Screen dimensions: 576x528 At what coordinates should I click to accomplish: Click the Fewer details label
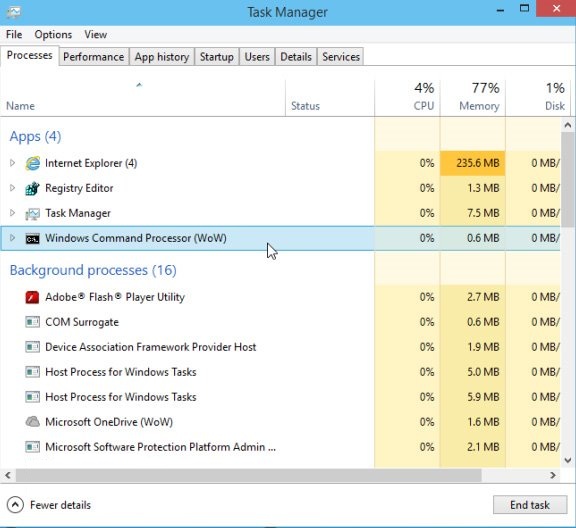click(60, 505)
